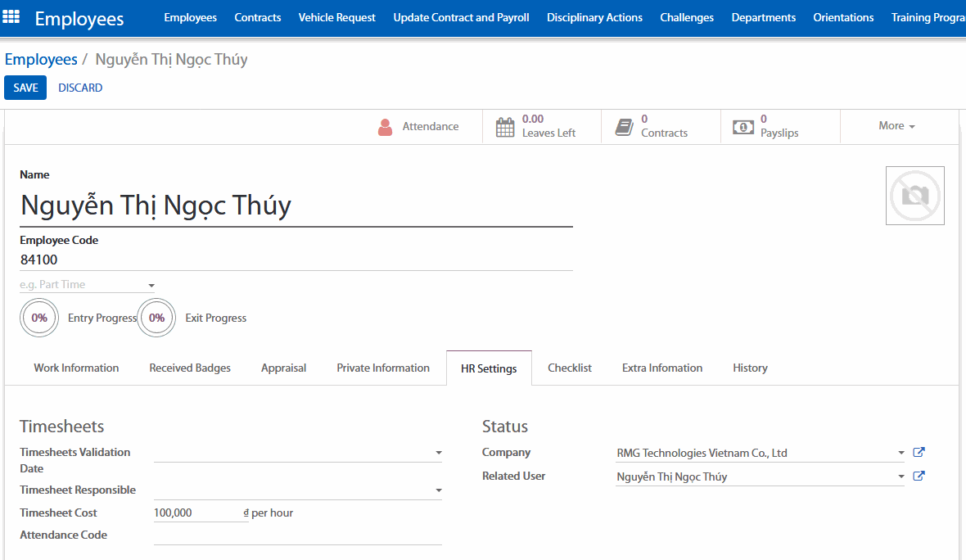Click the employee photo placeholder
The image size is (966, 560).
click(x=914, y=196)
